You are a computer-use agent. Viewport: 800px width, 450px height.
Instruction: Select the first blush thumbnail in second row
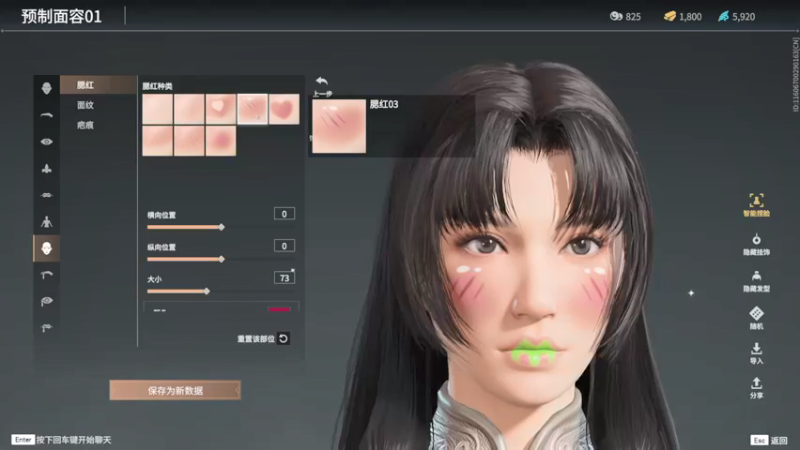coord(157,140)
